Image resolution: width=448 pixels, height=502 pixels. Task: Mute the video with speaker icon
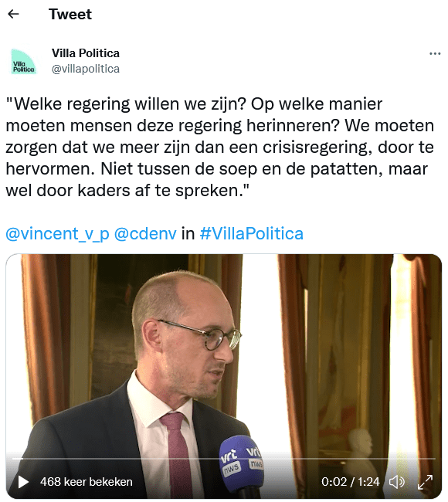pos(397,482)
